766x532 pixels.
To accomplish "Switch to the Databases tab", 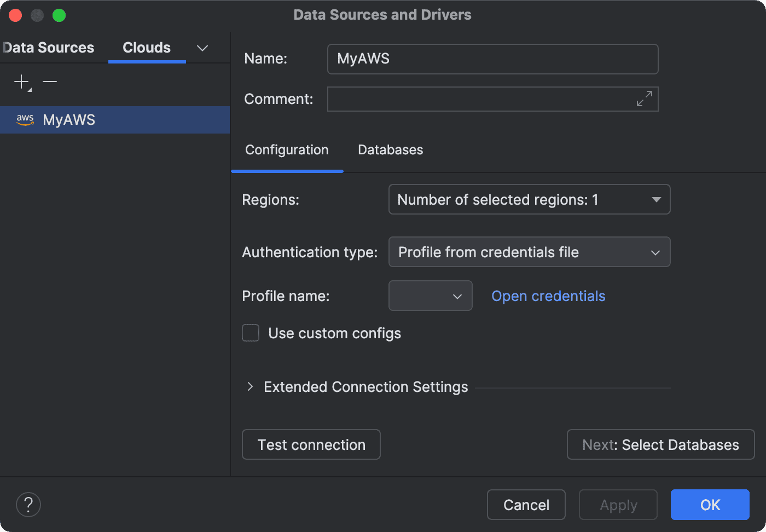I will (x=390, y=150).
